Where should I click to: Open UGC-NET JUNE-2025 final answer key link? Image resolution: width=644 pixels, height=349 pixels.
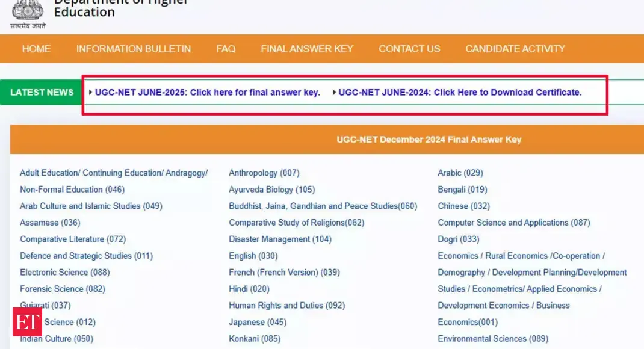click(207, 93)
